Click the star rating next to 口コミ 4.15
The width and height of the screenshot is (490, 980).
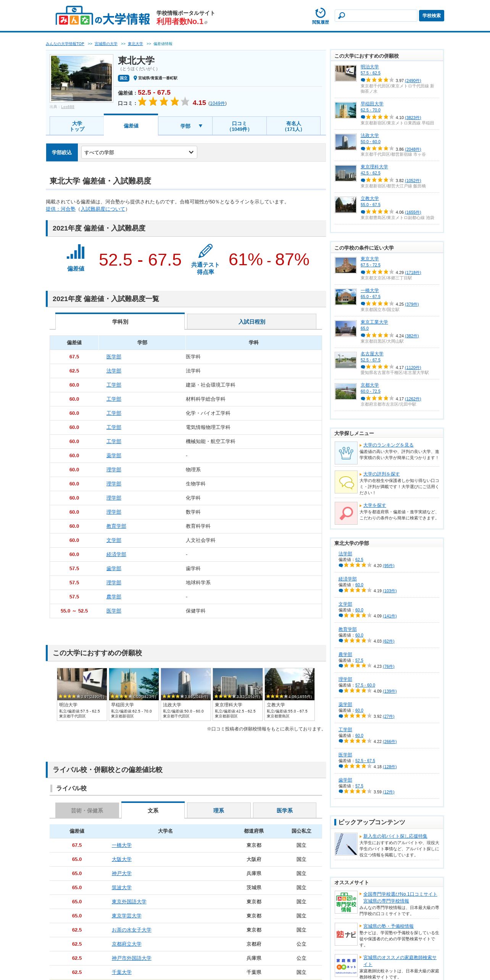coord(163,102)
